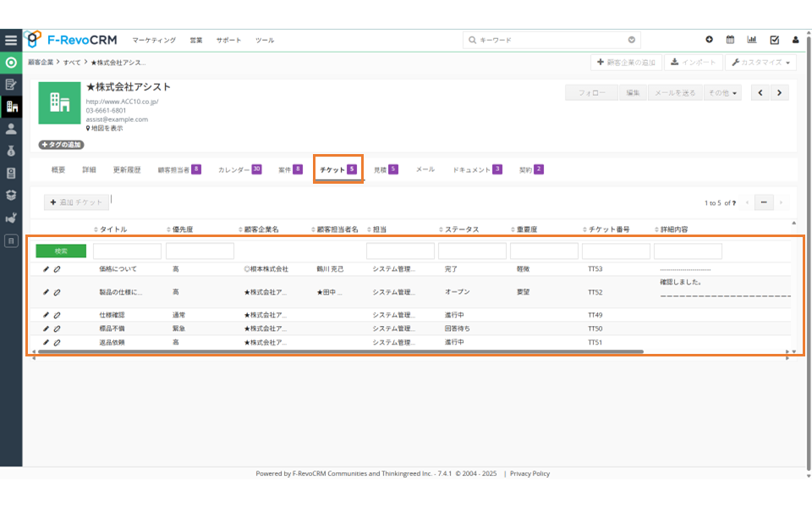Sort by タイトル column header
The width and height of the screenshot is (812, 508).
111,229
